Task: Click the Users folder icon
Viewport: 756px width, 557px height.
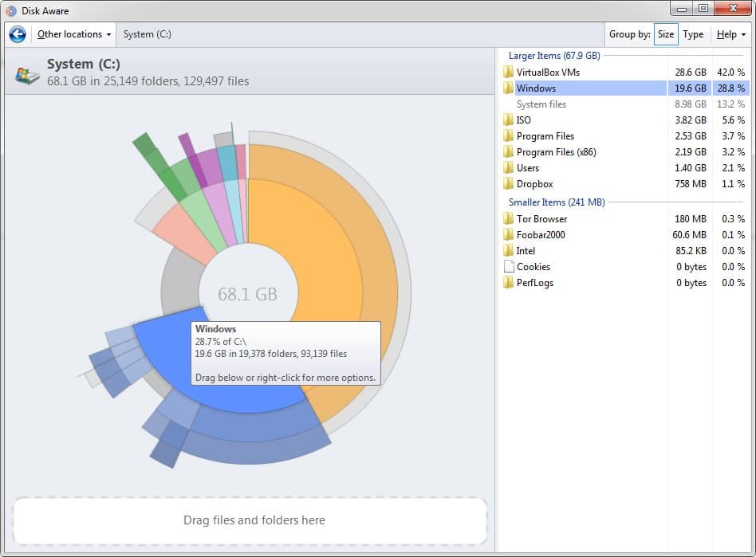Action: [x=508, y=167]
